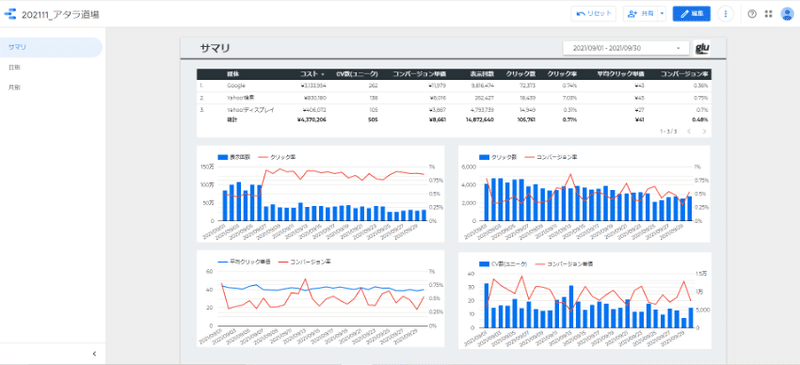800x365 pixels.
Task: Open the help question mark icon
Action: pyautogui.click(x=752, y=14)
